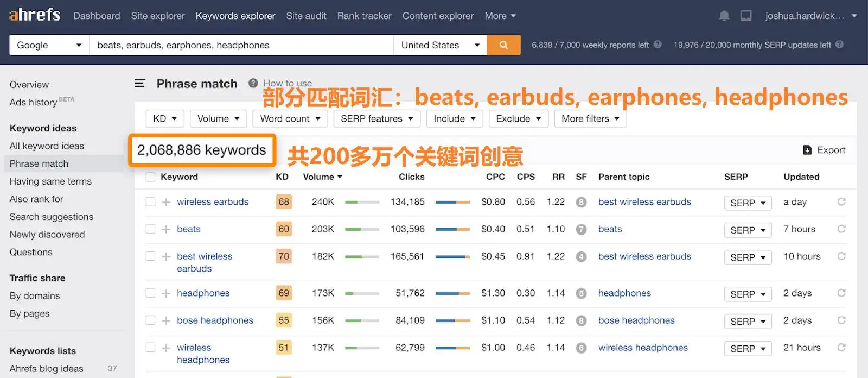Screen dimensions: 868x378
Task: Check the wireless earbuds row checkbox
Action: (151, 202)
